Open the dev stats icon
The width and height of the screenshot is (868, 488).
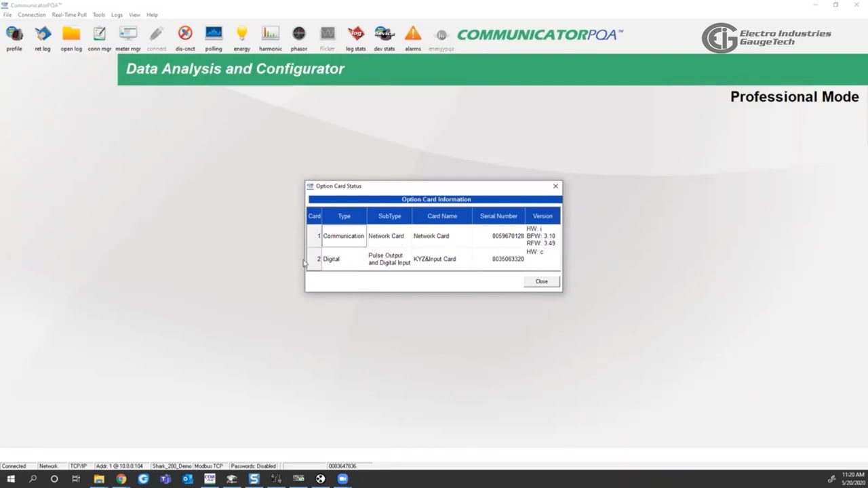(x=384, y=38)
